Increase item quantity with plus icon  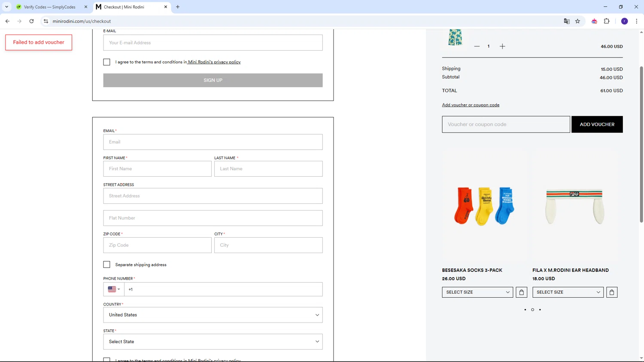tap(502, 46)
